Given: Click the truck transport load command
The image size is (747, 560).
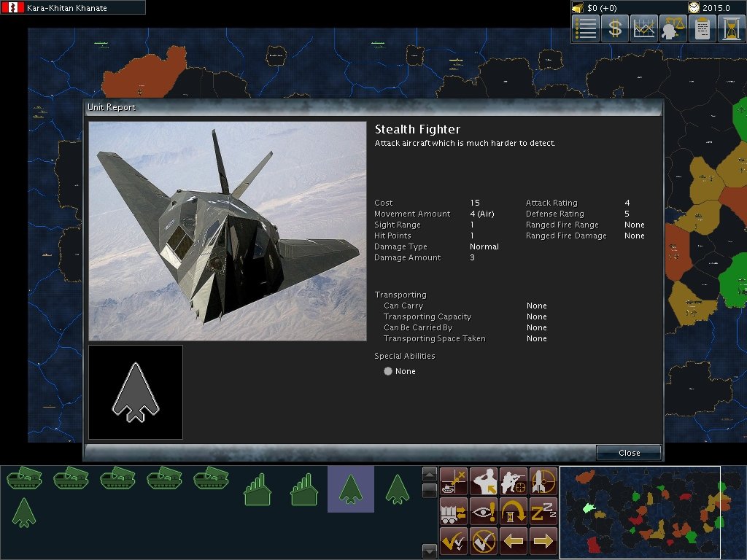Looking at the screenshot, I should click(x=454, y=511).
